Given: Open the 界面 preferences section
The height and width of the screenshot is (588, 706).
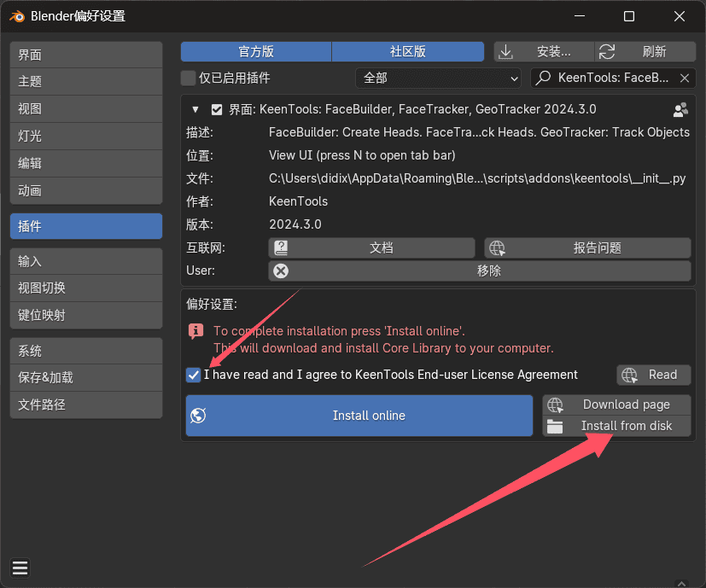Looking at the screenshot, I should (86, 55).
